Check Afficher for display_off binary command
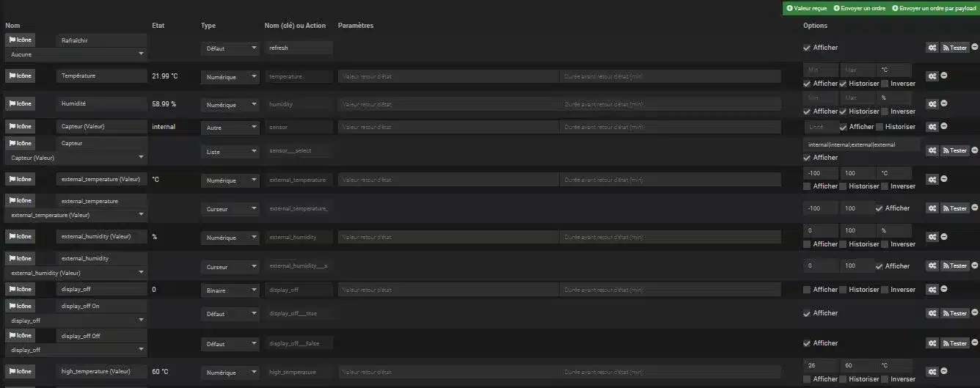This screenshot has height=388, width=980. coord(807,290)
